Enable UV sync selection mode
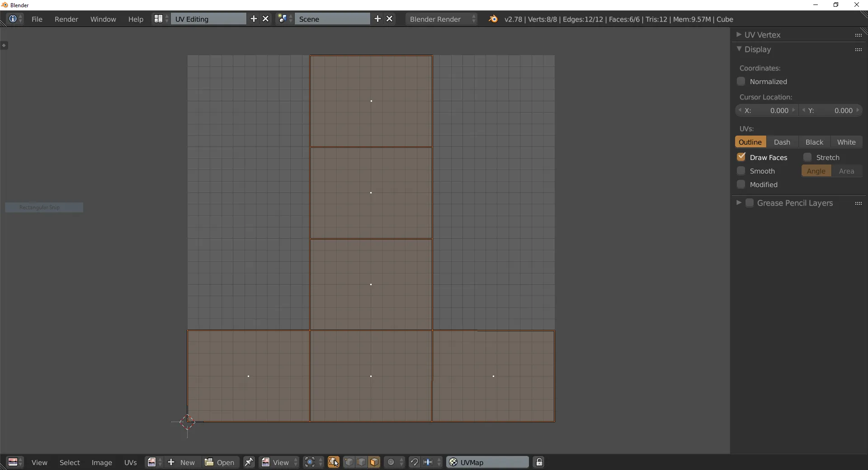Screen dimensions: 868x470 tap(333, 462)
